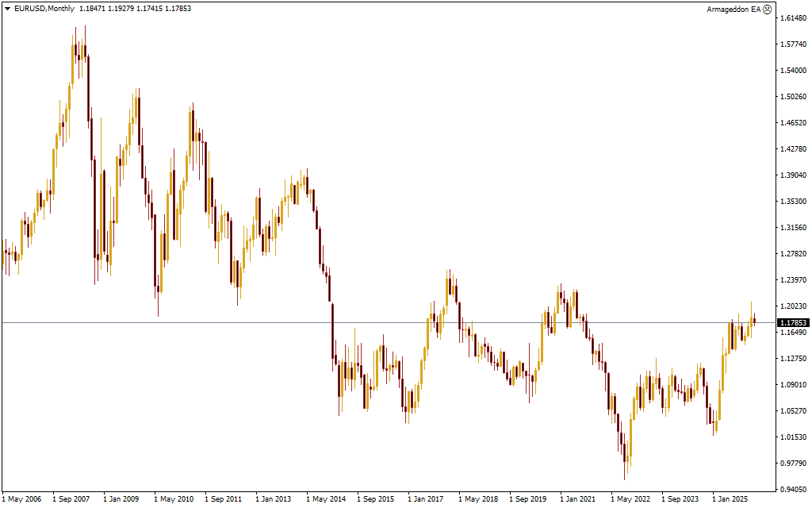Image resolution: width=812 pixels, height=508 pixels.
Task: Click the 1.09010 level on price axis
Action: point(793,385)
